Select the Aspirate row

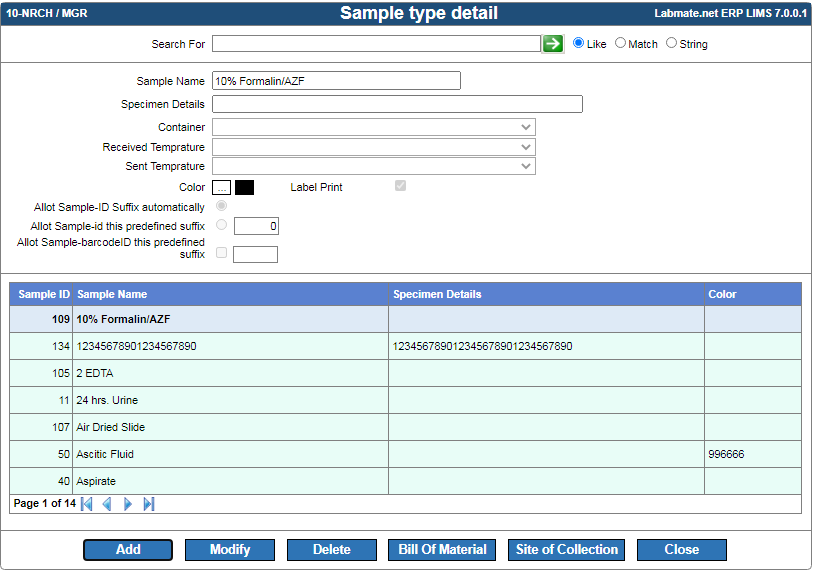(405, 482)
